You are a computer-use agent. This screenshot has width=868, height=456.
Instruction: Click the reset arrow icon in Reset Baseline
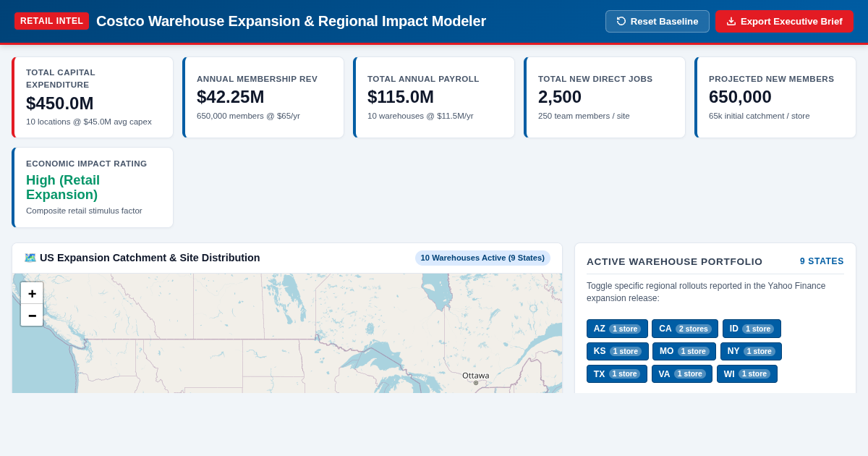tap(621, 21)
